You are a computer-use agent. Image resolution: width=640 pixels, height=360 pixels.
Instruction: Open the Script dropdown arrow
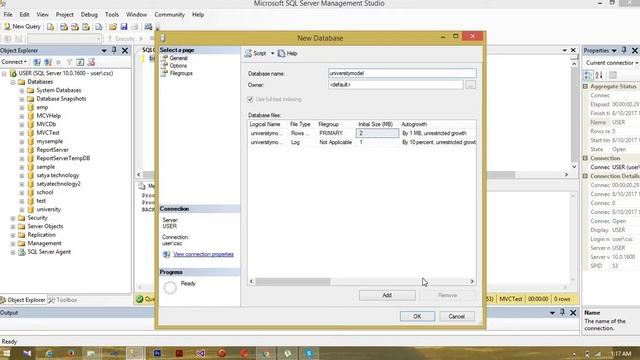[x=272, y=53]
